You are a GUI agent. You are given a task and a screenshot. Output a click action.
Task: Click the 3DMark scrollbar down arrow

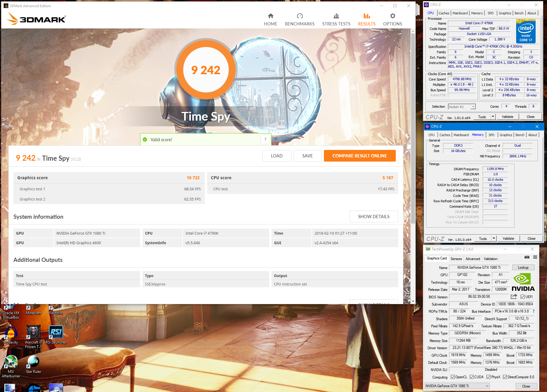point(413,301)
